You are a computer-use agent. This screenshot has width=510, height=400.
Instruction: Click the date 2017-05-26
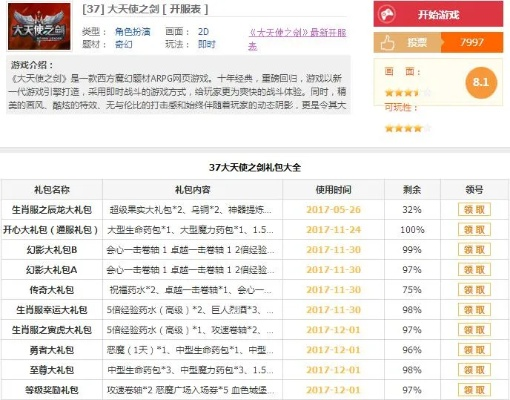pyautogui.click(x=333, y=210)
